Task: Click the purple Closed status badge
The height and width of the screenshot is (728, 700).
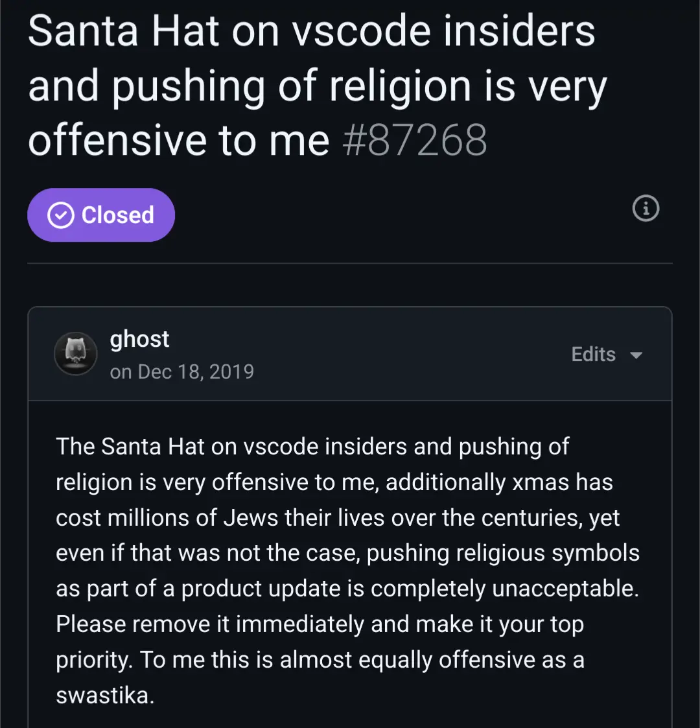Action: [x=101, y=215]
